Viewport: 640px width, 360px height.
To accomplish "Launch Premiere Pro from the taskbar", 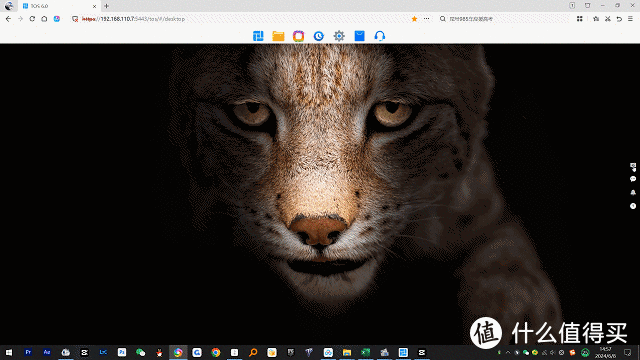I will [28, 352].
